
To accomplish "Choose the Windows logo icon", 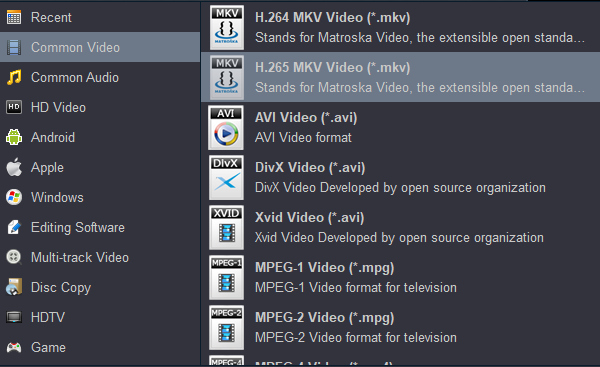I will point(14,197).
